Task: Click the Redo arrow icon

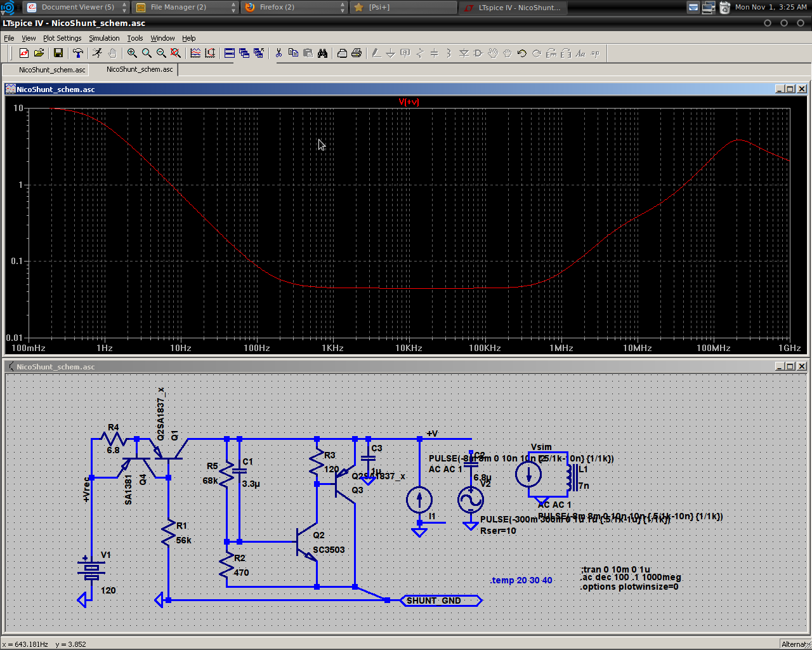Action: click(x=537, y=53)
